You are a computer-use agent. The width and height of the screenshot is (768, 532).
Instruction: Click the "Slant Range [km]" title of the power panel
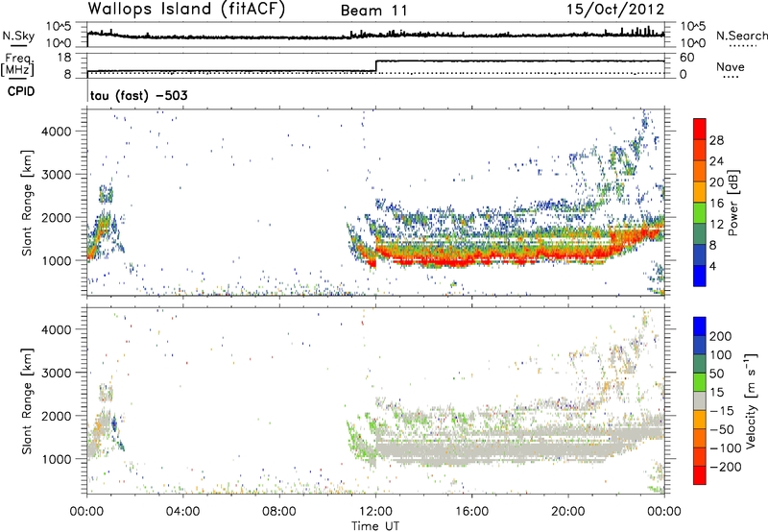coord(27,203)
